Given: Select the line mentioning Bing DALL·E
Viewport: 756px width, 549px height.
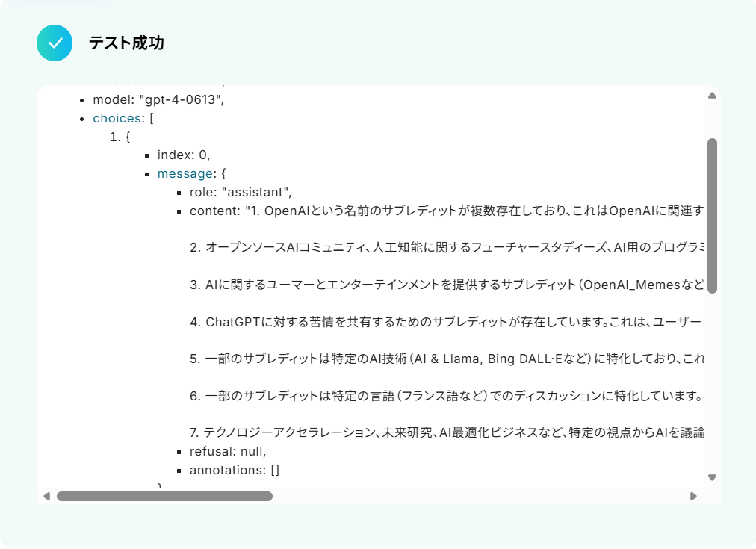Looking at the screenshot, I should 447,359.
